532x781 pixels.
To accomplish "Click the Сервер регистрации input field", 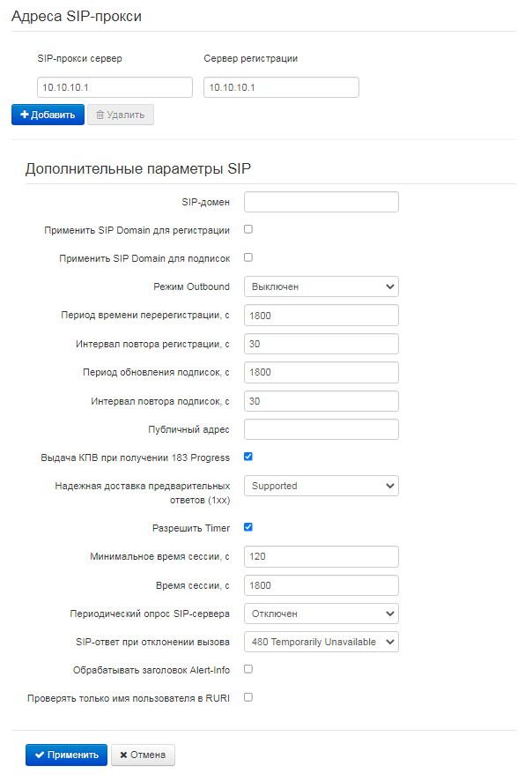I will 281,87.
